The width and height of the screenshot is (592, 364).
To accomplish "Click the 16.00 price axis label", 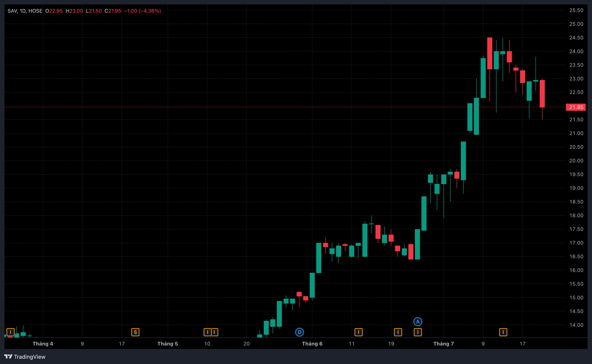I will [576, 270].
